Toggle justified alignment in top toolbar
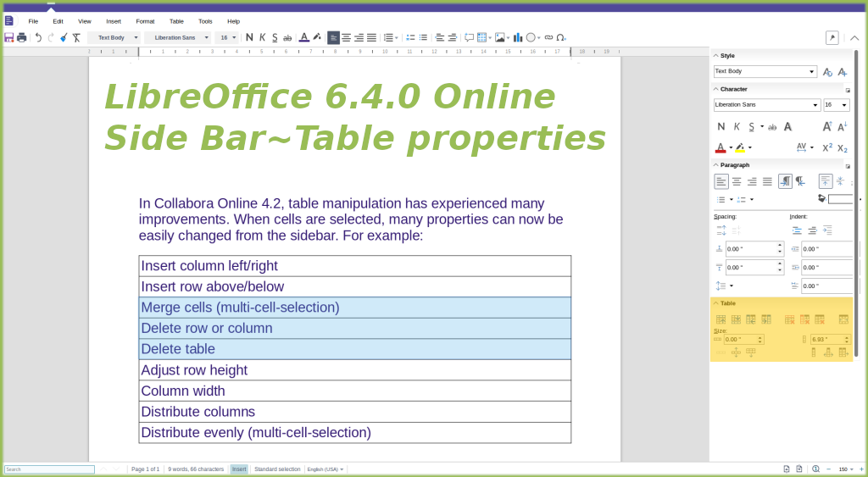 point(371,37)
